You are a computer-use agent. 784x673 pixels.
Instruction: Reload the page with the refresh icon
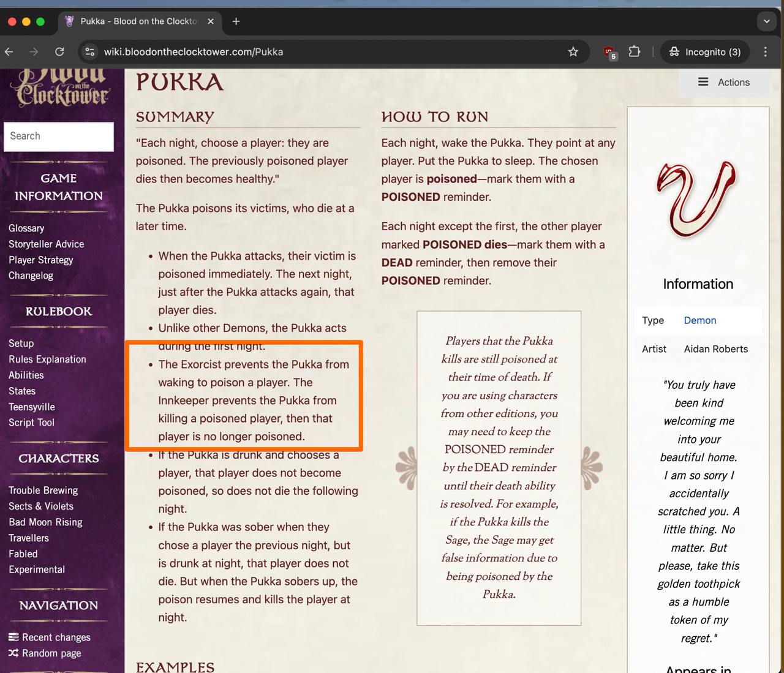point(59,52)
